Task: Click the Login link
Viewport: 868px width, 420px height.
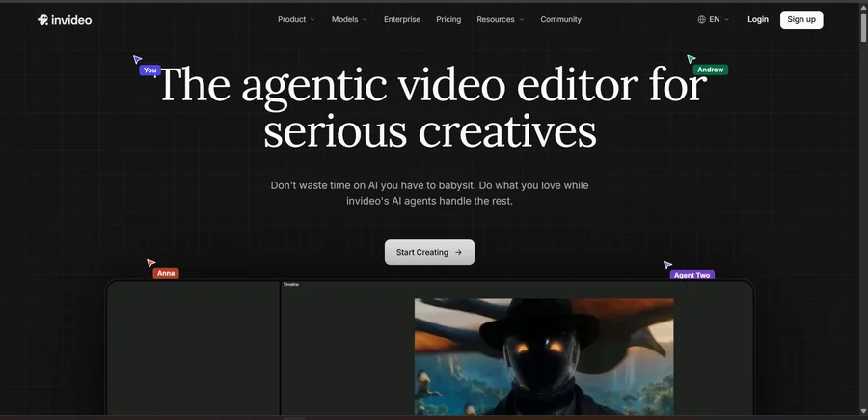Action: 758,19
